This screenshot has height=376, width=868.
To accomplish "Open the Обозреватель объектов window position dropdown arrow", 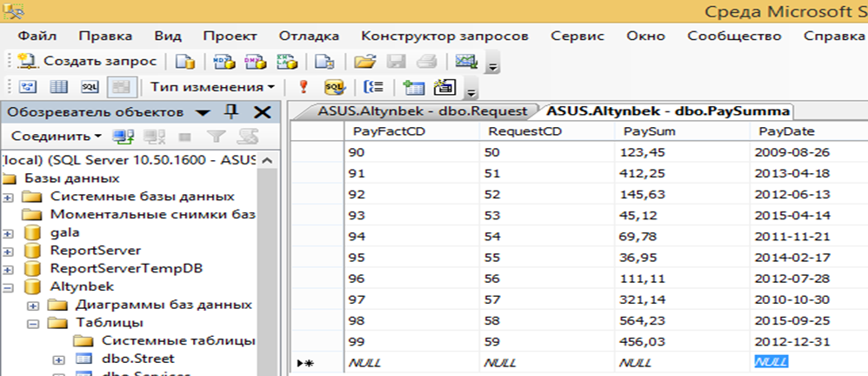I will click(204, 112).
